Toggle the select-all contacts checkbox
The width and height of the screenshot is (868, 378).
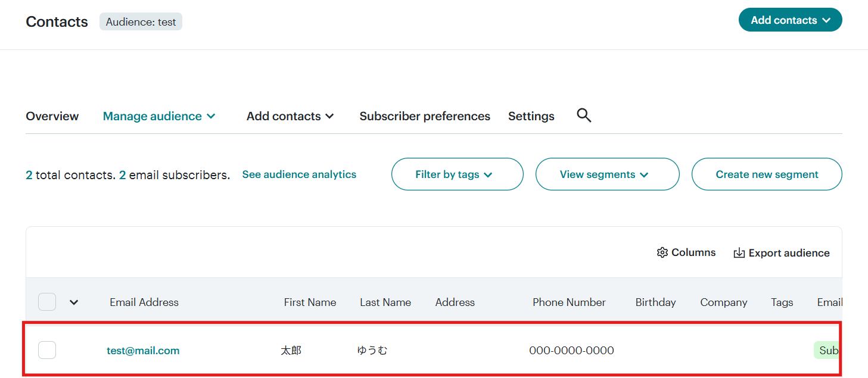[x=47, y=302]
